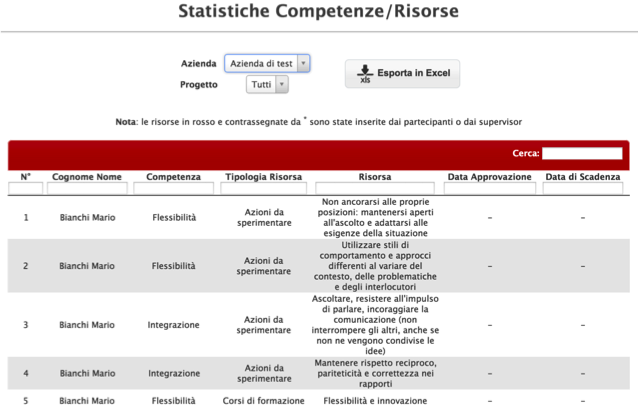Click the 'Utilizzare stili di comportamento' resource
Image resolution: width=638 pixels, height=411 pixels.
[x=375, y=266]
